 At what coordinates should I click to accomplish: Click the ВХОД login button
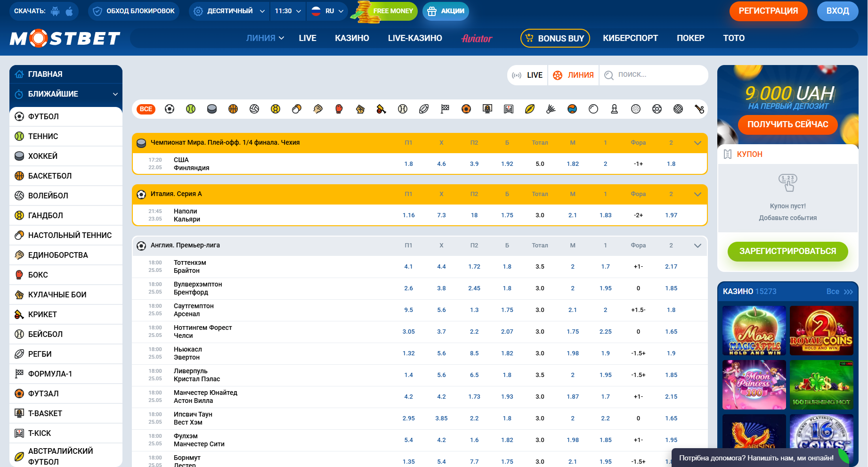click(837, 11)
